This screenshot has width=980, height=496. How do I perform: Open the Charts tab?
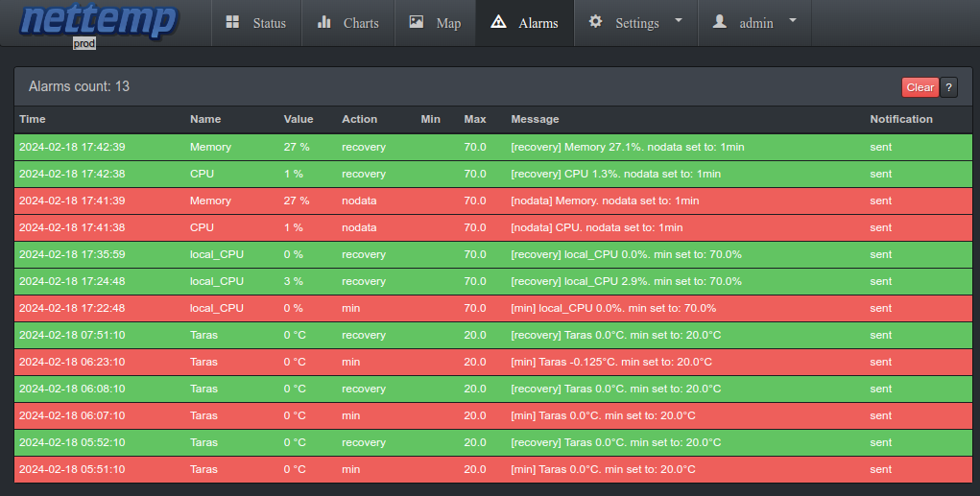pyautogui.click(x=348, y=23)
